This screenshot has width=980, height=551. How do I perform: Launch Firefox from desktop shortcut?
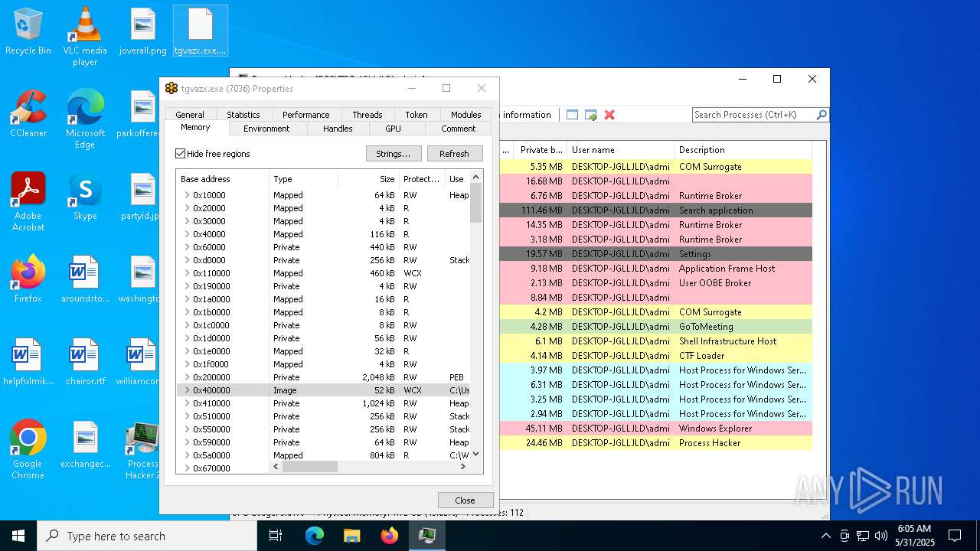28,279
